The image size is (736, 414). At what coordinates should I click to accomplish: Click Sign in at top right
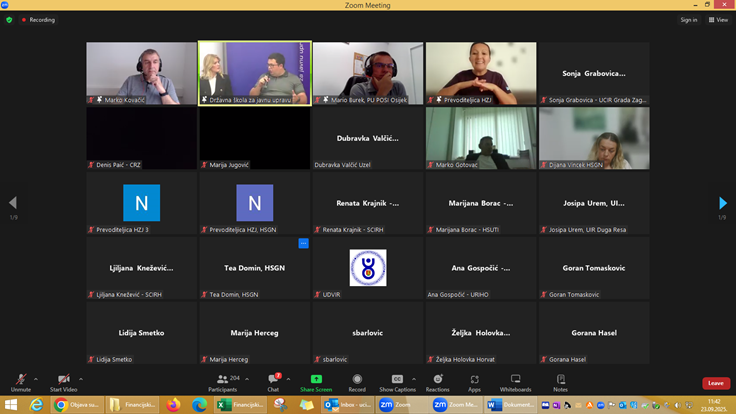pyautogui.click(x=688, y=19)
